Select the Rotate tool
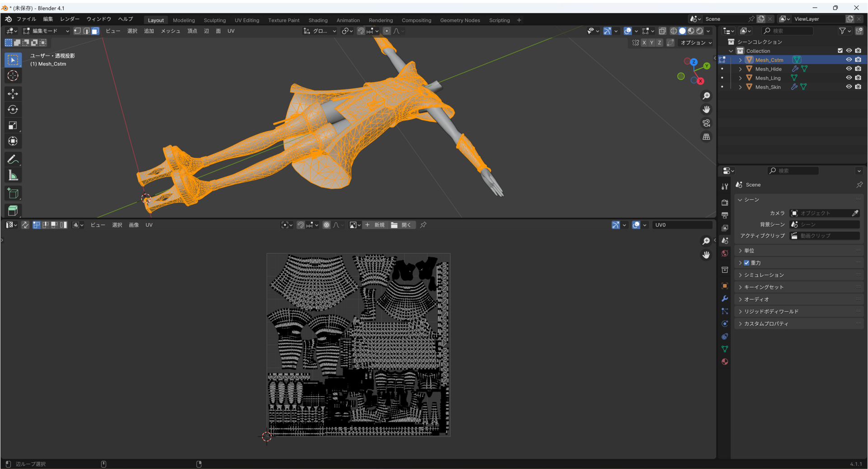 point(13,109)
